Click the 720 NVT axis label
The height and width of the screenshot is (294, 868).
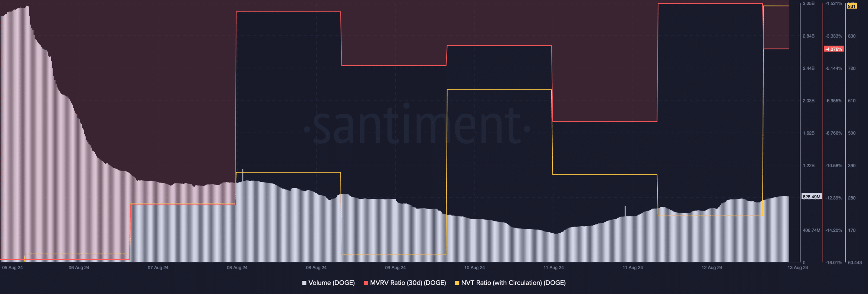tap(852, 68)
